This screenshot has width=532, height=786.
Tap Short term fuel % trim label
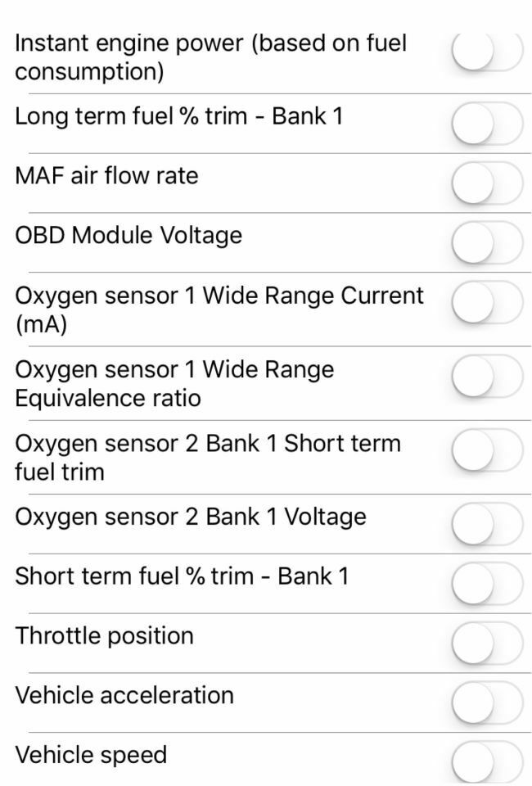pyautogui.click(x=182, y=576)
